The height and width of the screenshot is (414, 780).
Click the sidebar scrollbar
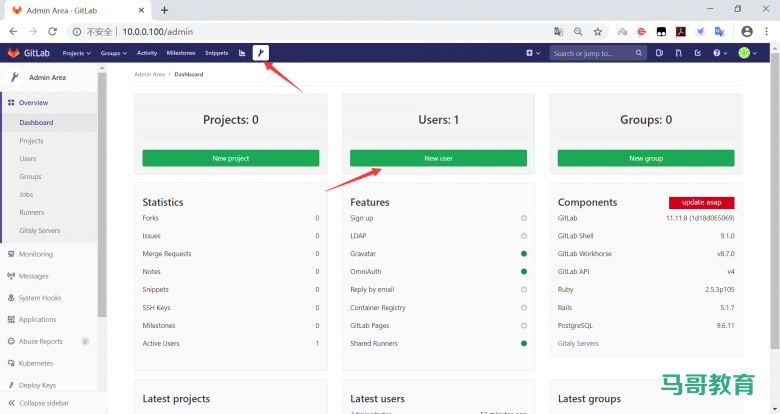click(x=102, y=194)
